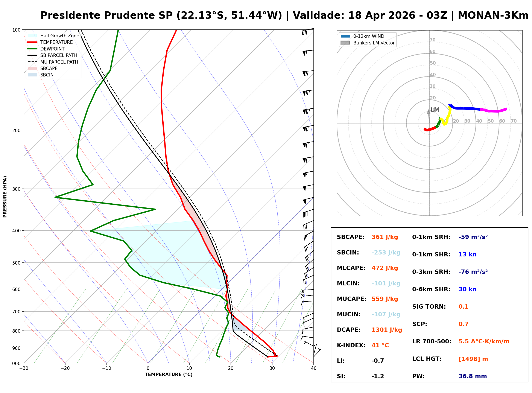The image size is (532, 393).
Task: Click the LM label on the hodograph
Action: click(435, 110)
